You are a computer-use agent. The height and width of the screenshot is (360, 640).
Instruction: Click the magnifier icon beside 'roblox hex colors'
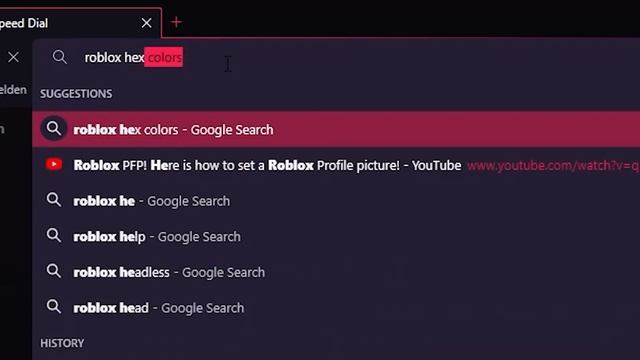click(x=53, y=129)
